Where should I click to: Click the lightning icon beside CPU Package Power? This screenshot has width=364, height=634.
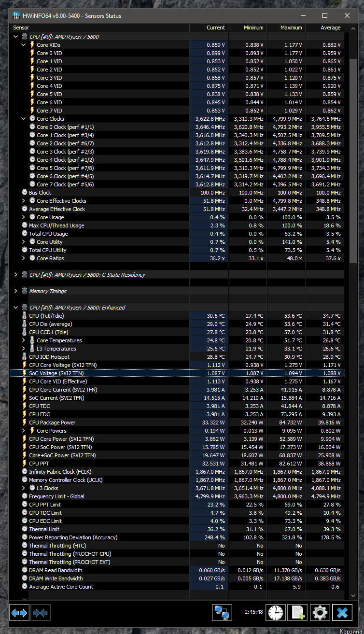coord(25,423)
